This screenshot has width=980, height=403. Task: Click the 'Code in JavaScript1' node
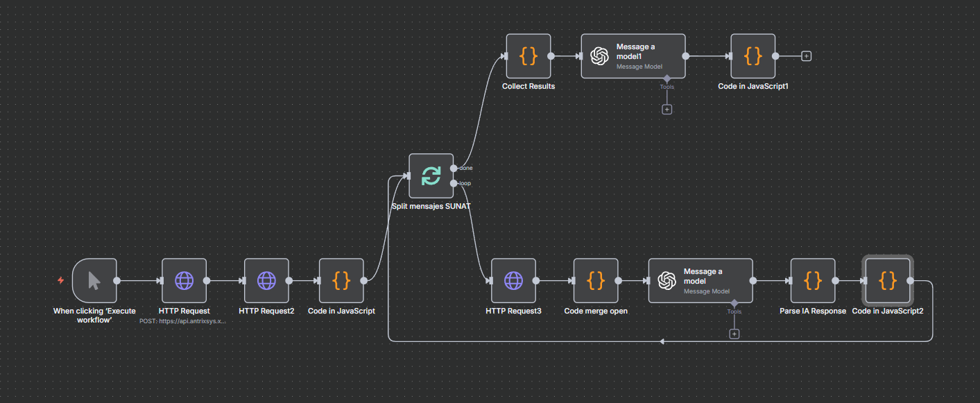pyautogui.click(x=753, y=56)
